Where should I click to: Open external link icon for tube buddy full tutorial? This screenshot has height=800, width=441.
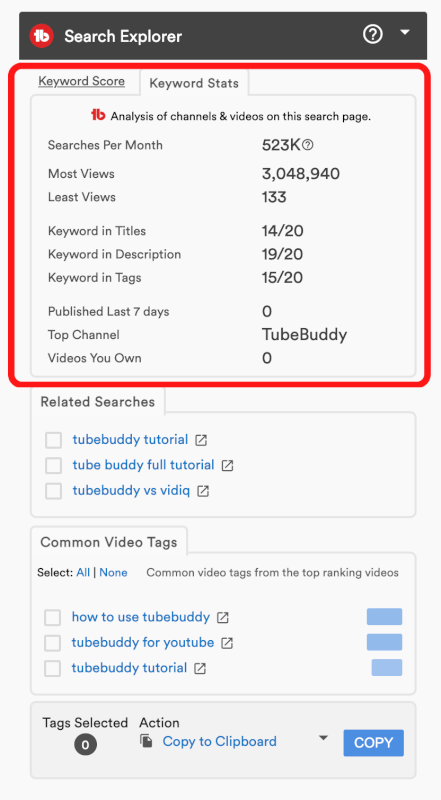coord(227,466)
